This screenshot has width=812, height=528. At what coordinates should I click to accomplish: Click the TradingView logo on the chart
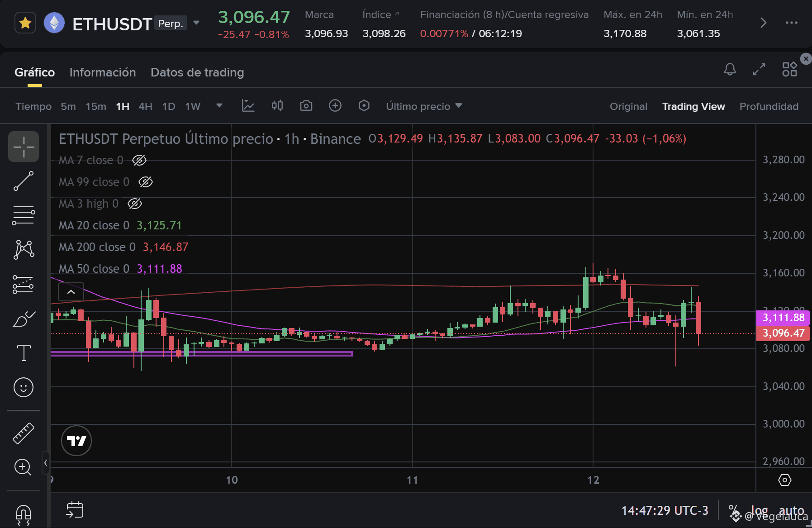[76, 441]
